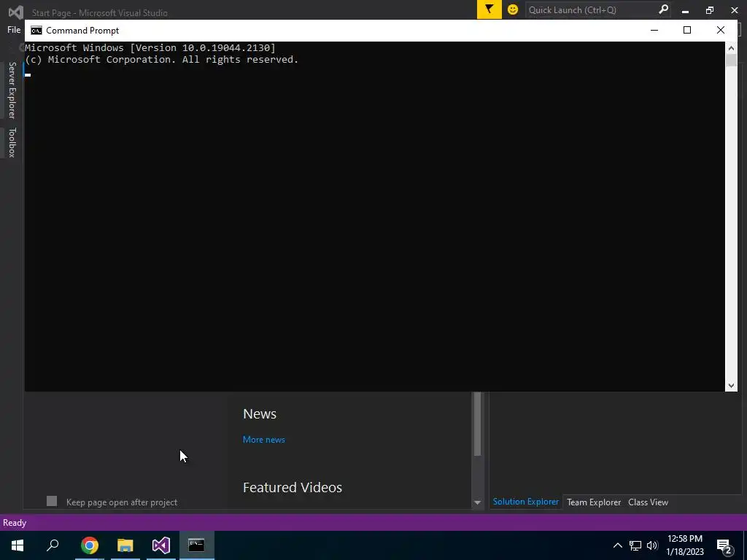747x560 pixels.
Task: Open the clock and date flyout
Action: (x=684, y=545)
